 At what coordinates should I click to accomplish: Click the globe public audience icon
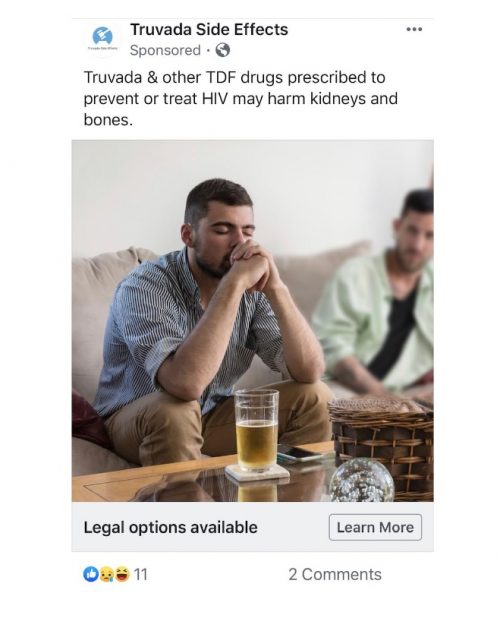point(223,51)
